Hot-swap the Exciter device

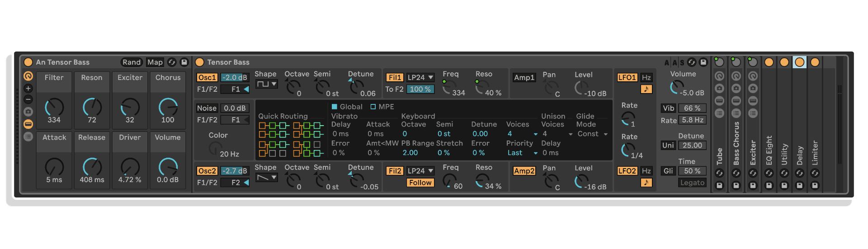[753, 173]
